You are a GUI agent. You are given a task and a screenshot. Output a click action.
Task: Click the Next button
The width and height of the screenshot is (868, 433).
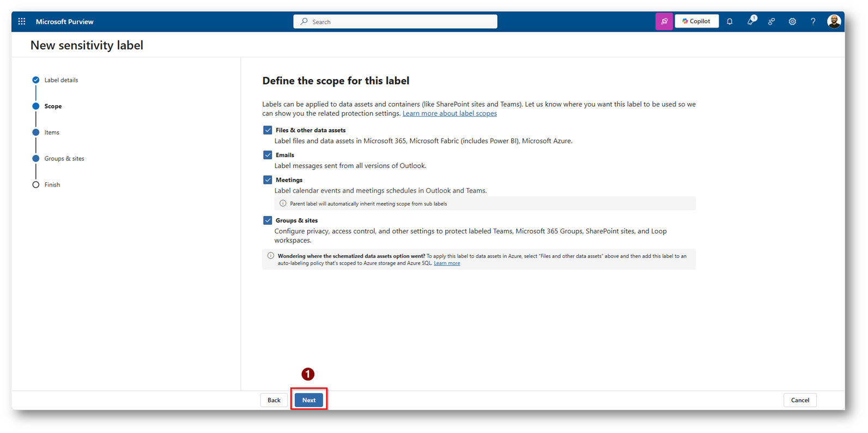[309, 400]
